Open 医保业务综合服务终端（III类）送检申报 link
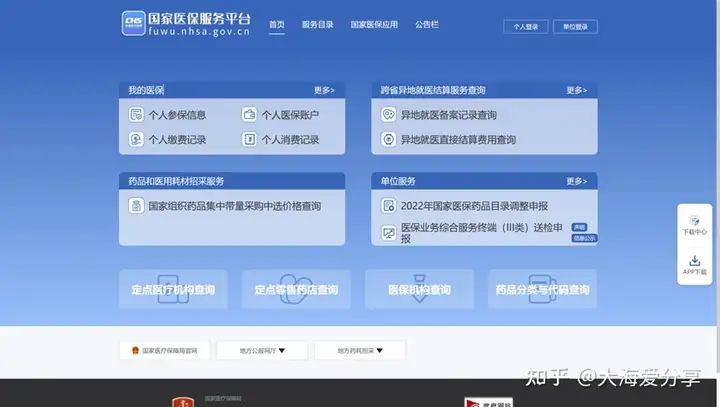 [x=482, y=233]
